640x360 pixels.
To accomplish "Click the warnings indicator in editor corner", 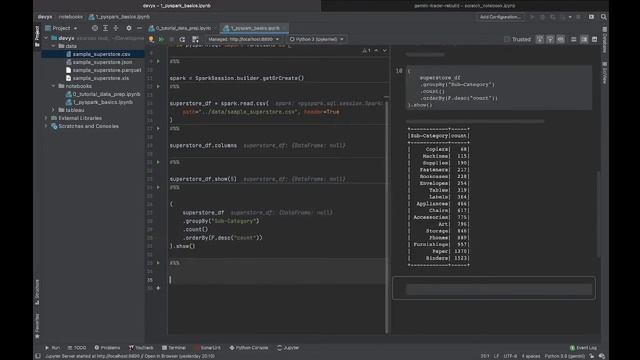I will tap(367, 51).
